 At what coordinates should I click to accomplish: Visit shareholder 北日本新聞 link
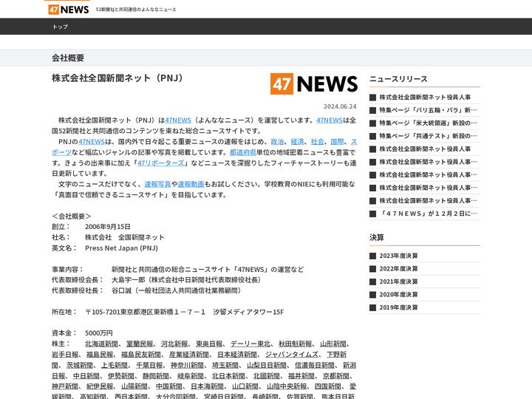click(228, 376)
